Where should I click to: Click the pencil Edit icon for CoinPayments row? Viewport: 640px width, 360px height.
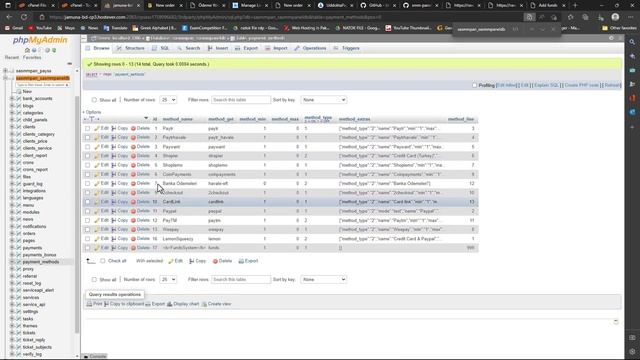tap(97, 174)
